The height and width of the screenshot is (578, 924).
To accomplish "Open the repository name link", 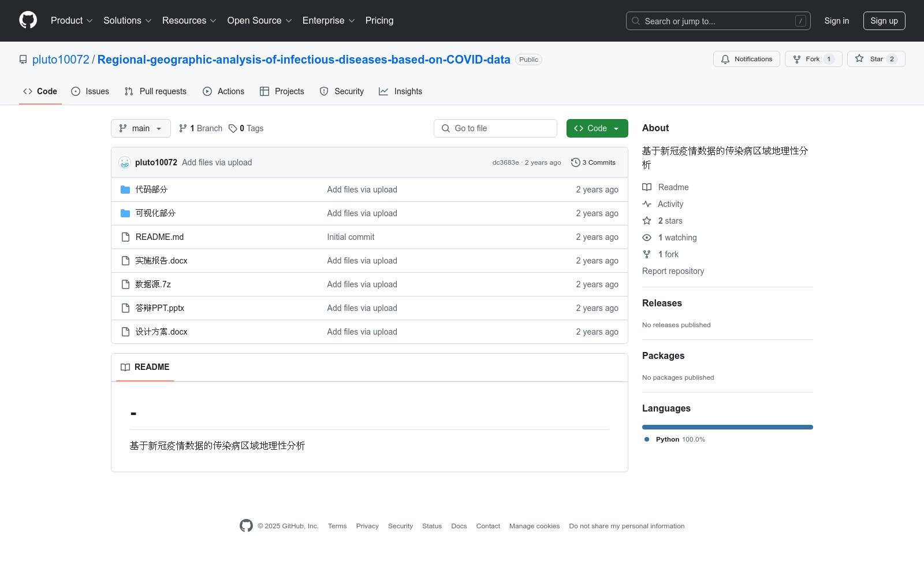I will click(x=304, y=60).
